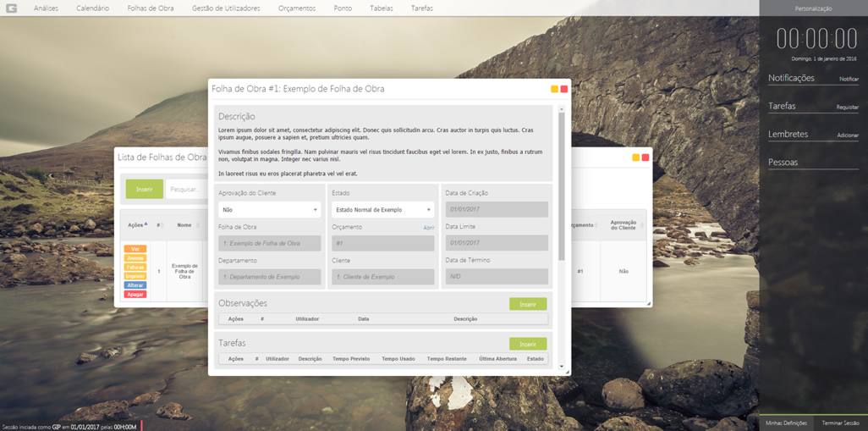Open the Orçamentos menu

(297, 8)
